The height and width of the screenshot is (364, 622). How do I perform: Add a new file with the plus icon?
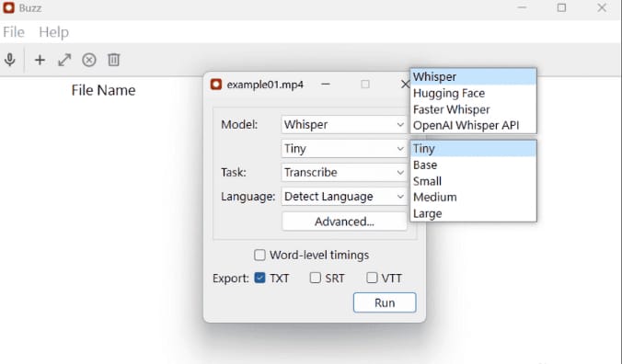coord(40,60)
